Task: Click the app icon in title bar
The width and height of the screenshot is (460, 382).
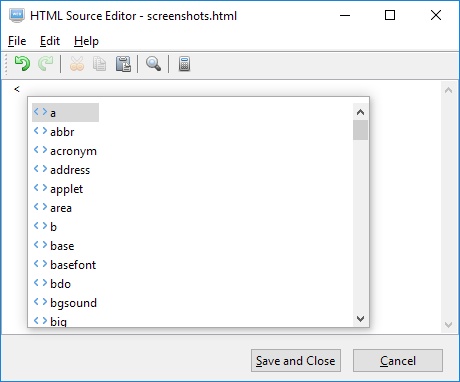Action: pyautogui.click(x=17, y=15)
